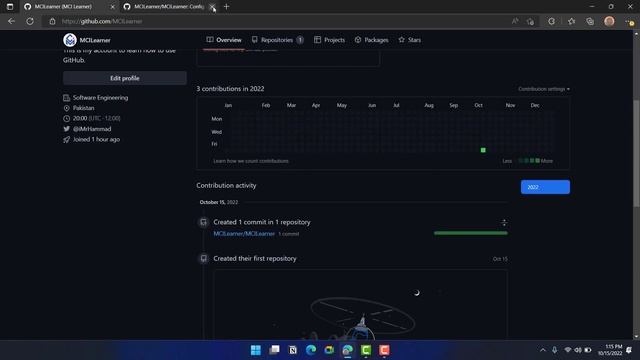
Task: Expand the Created 1 commit activity details
Action: 504,222
